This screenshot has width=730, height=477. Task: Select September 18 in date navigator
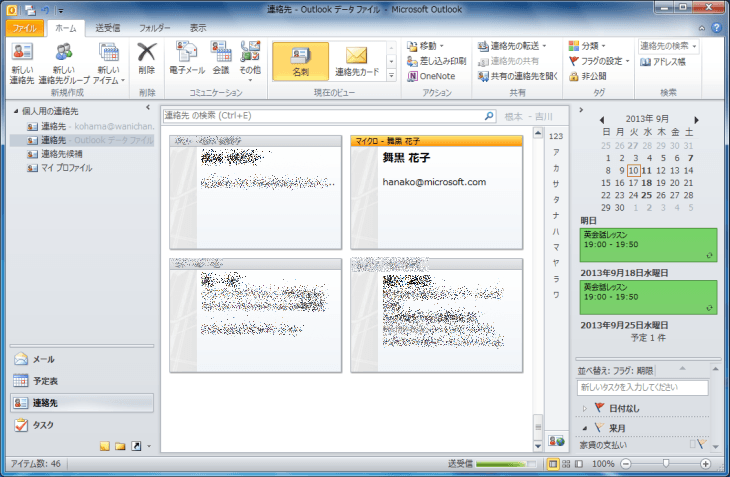tap(647, 183)
